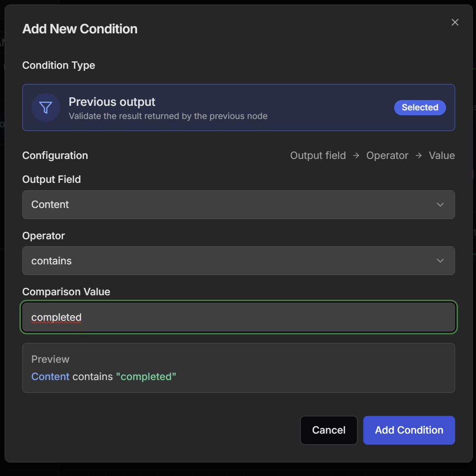Open the Operator dropdown showing contains

point(238,261)
